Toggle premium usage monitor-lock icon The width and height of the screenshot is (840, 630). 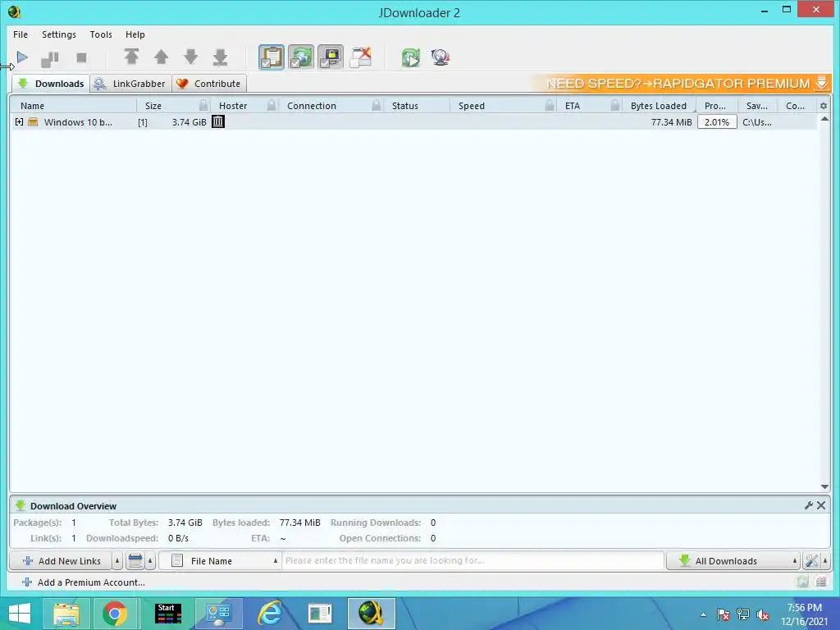coord(331,57)
